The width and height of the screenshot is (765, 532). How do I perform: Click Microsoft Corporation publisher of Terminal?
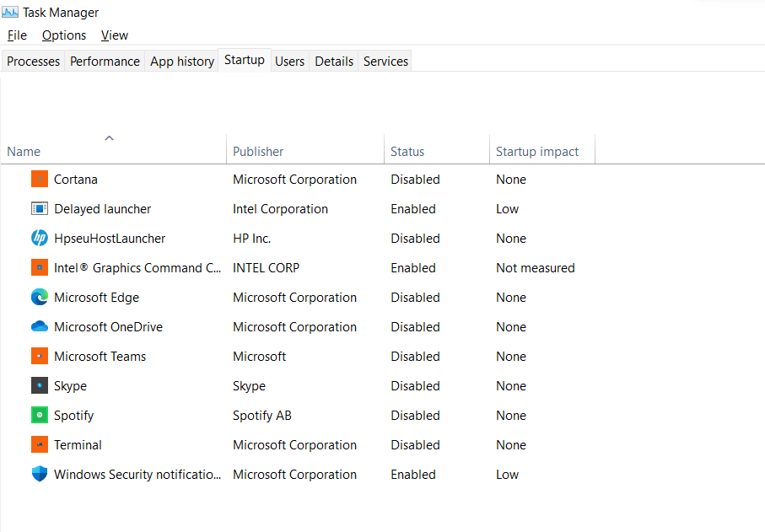[x=294, y=445]
